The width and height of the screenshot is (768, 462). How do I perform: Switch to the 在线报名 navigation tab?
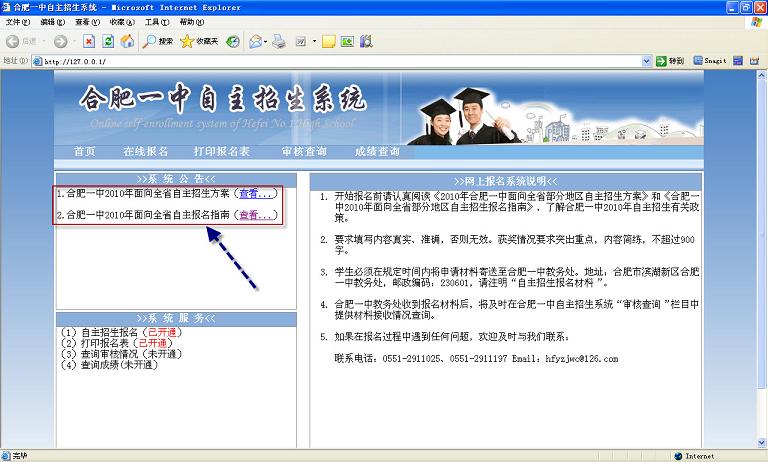[145, 151]
